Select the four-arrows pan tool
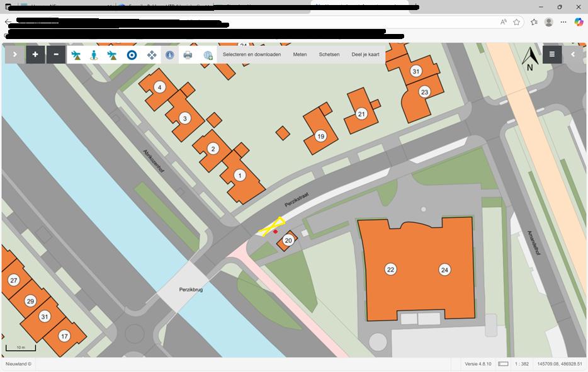The image size is (588, 372). pos(152,55)
